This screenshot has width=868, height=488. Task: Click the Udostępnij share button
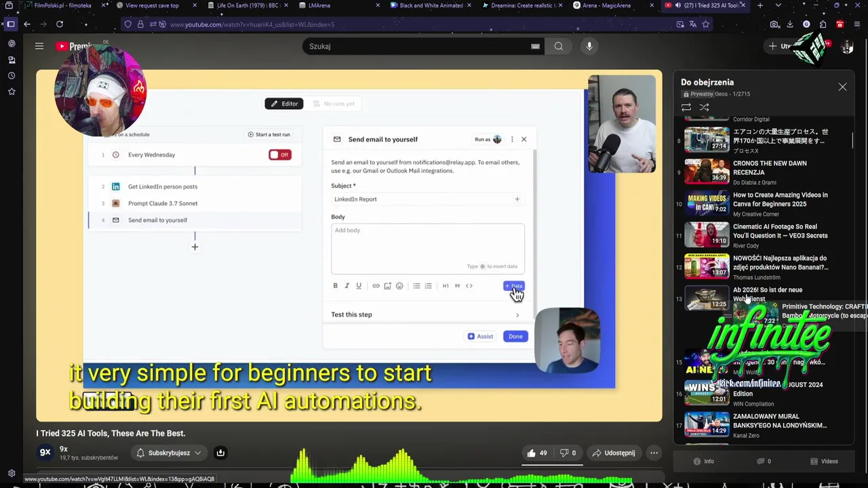pyautogui.click(x=614, y=453)
